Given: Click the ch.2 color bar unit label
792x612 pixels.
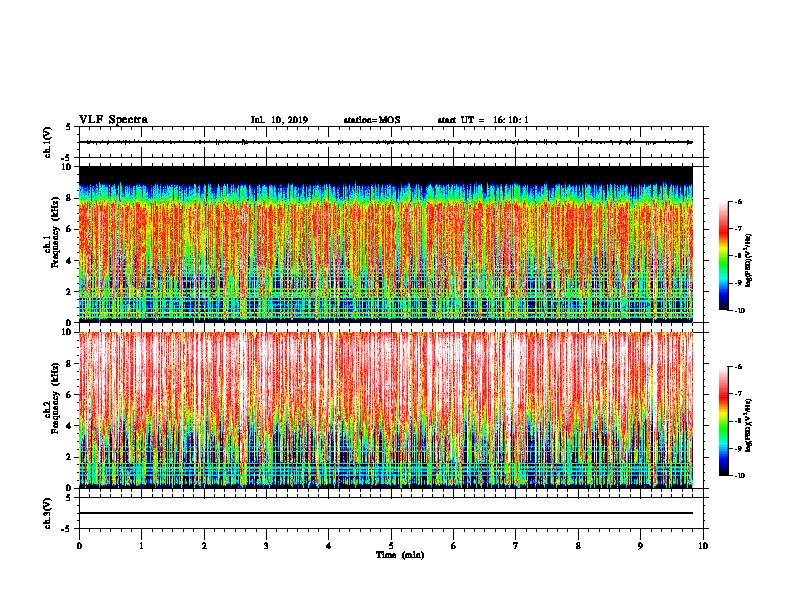Looking at the screenshot, I should pos(748,425).
